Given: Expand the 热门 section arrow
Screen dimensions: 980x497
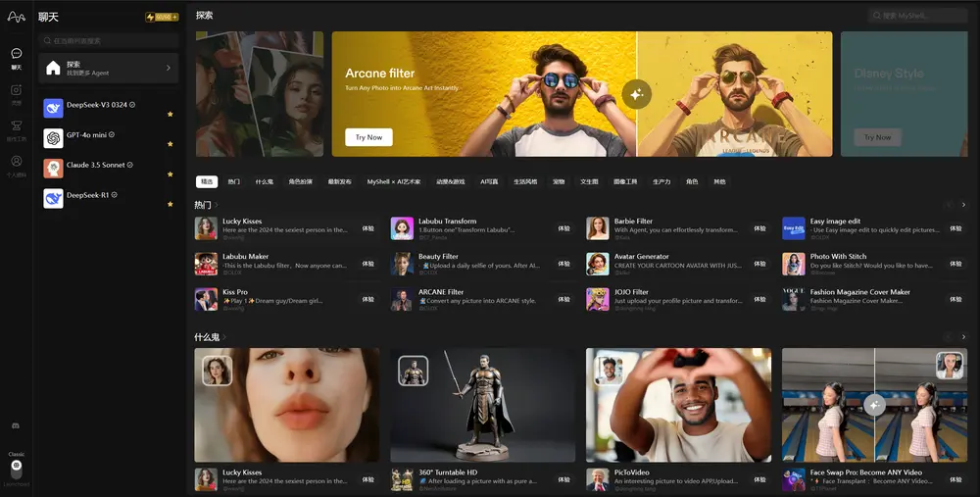Looking at the screenshot, I should (218, 205).
